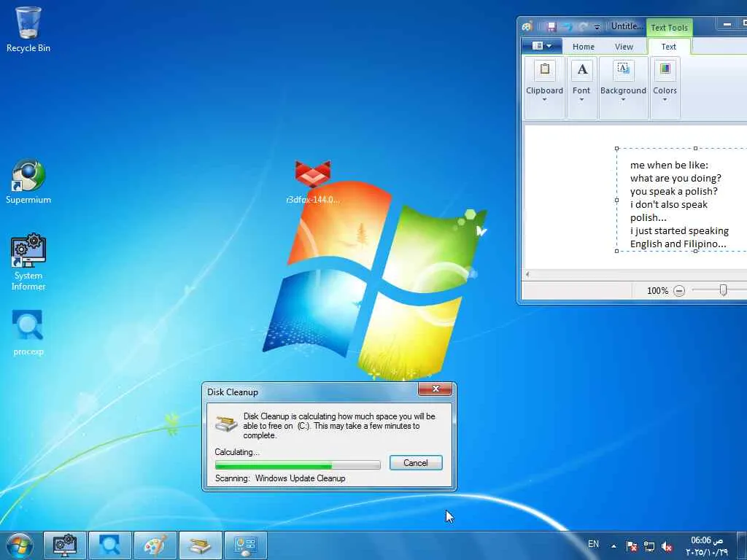Image resolution: width=747 pixels, height=560 pixels.
Task: Select the System Informer desktop shortcut
Action: tap(28, 262)
